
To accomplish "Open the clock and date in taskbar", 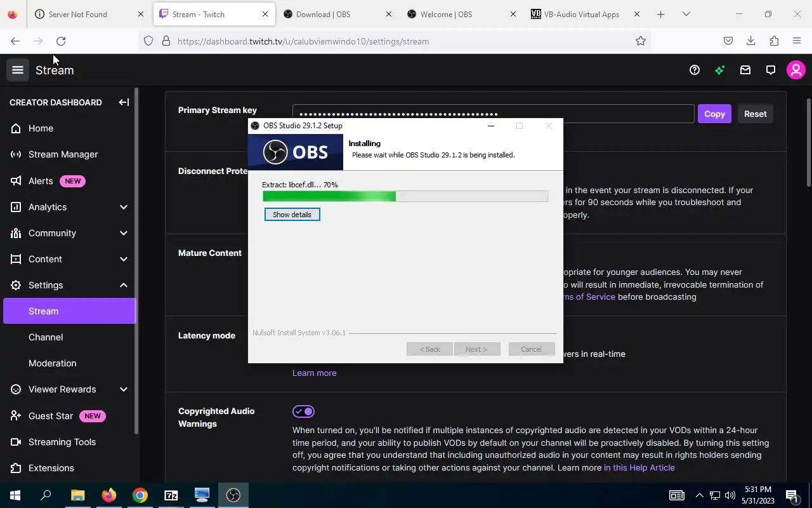I will tap(757, 495).
